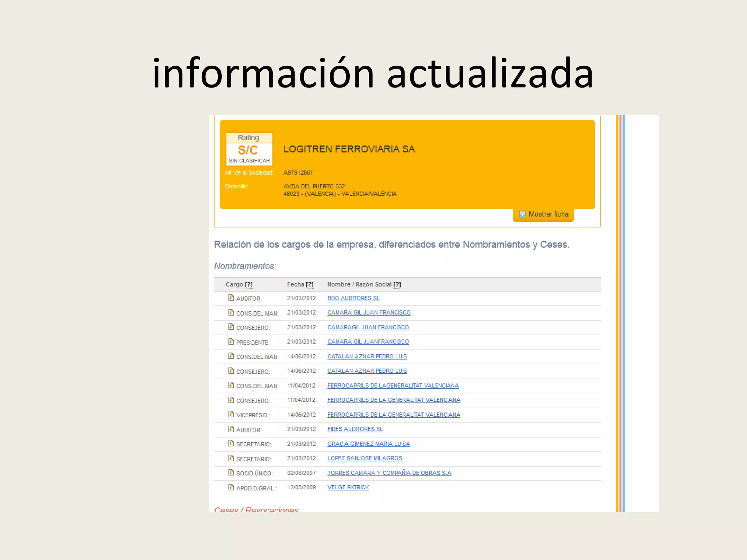
Task: Click document icon in PRESIDENTE row
Action: point(231,342)
